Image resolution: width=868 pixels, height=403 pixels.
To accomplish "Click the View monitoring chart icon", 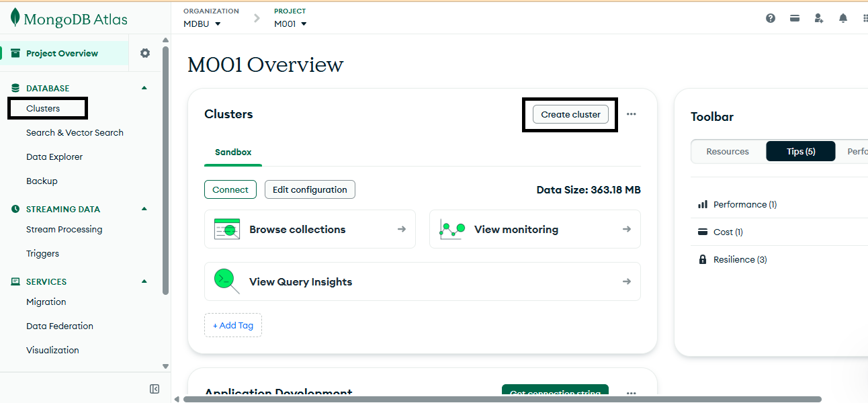I will point(452,229).
